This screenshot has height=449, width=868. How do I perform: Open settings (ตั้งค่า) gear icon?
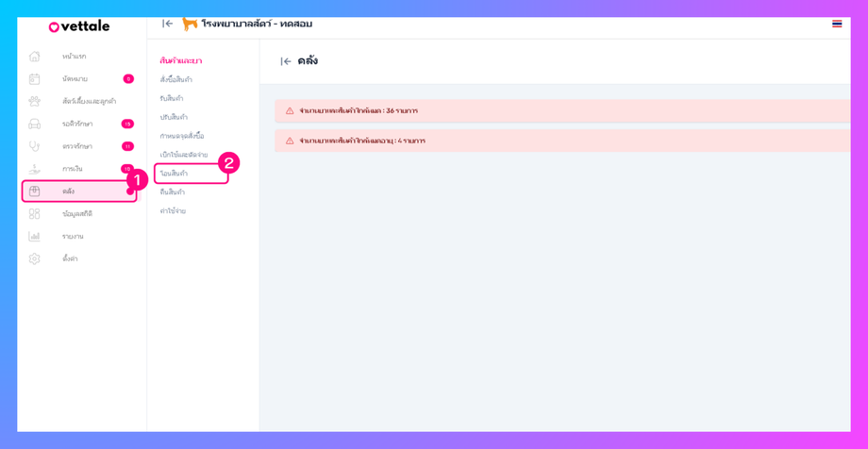point(34,258)
